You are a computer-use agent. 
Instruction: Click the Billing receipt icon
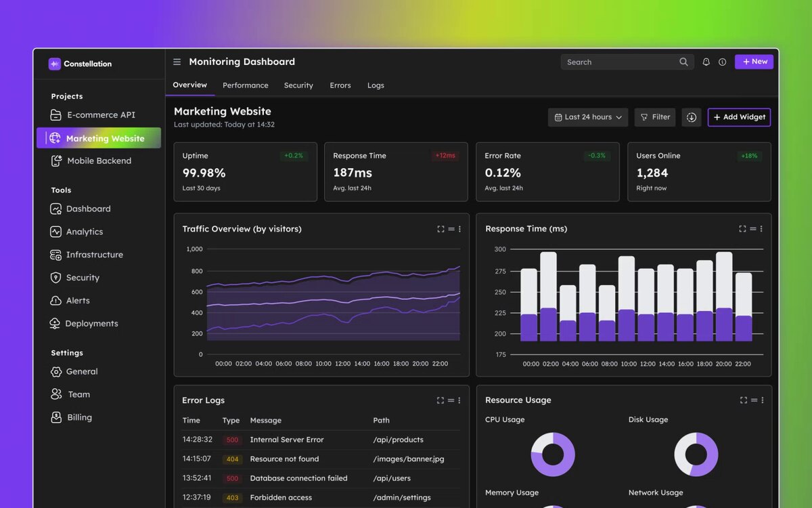pyautogui.click(x=56, y=417)
